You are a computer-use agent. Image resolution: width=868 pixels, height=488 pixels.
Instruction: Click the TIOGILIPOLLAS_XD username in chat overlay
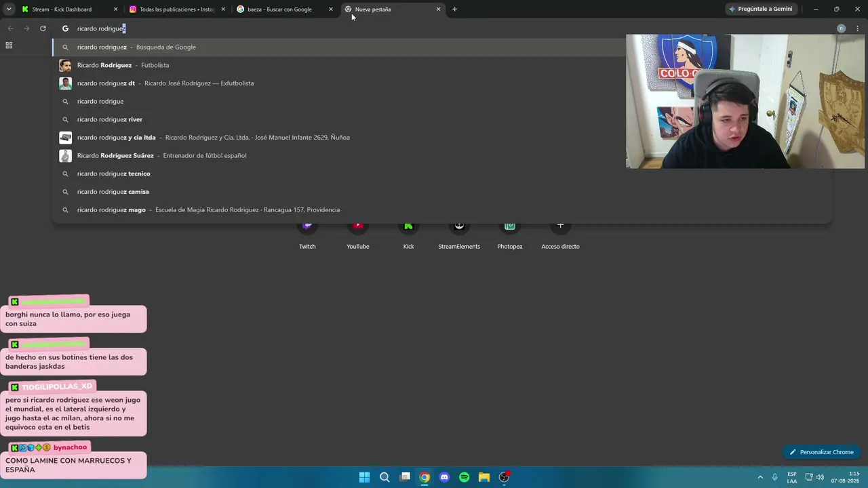coord(57,386)
